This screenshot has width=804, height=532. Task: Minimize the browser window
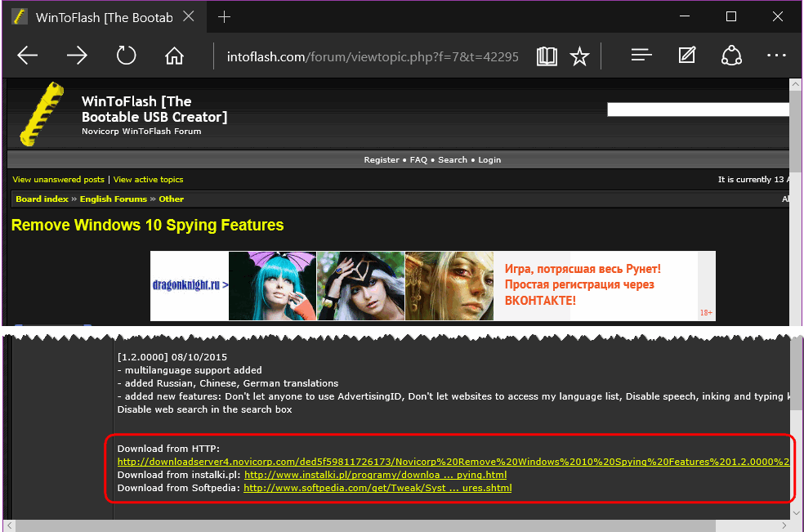click(685, 16)
